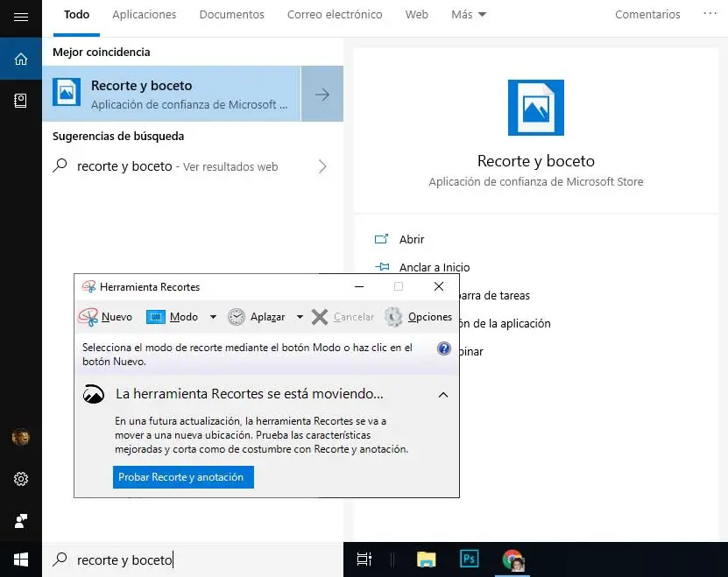Click the Cancelar X icon in the toolbar
Image resolution: width=728 pixels, height=577 pixels.
[320, 317]
